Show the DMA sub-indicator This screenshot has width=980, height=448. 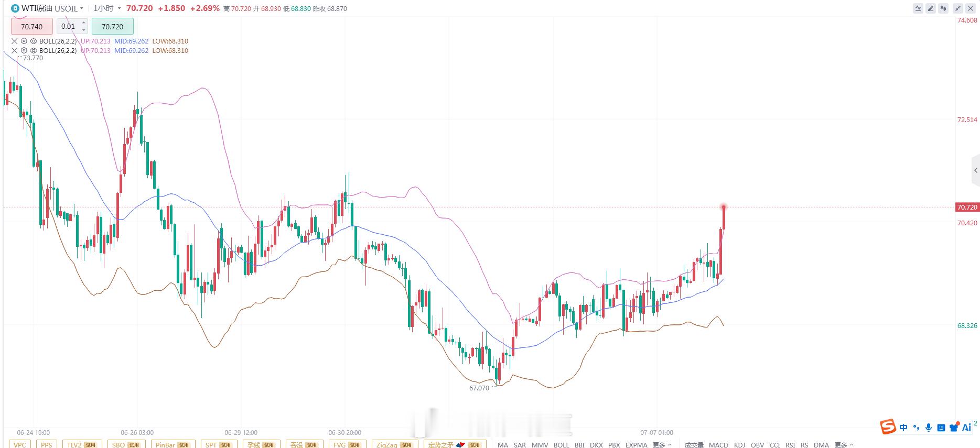[821, 445]
